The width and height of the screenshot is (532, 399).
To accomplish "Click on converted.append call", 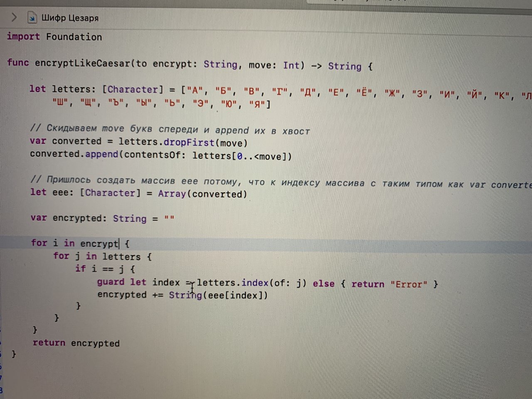I will point(74,154).
